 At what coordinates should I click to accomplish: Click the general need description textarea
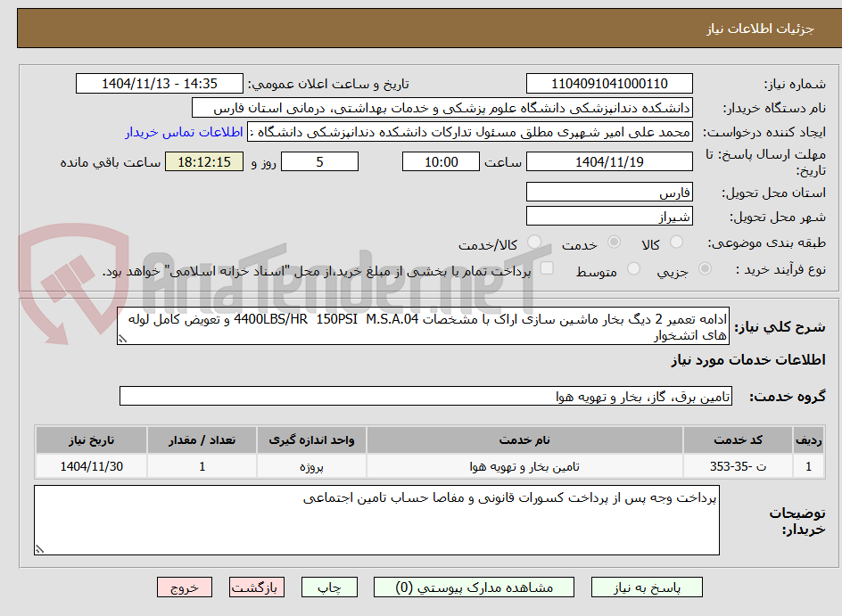point(423,326)
